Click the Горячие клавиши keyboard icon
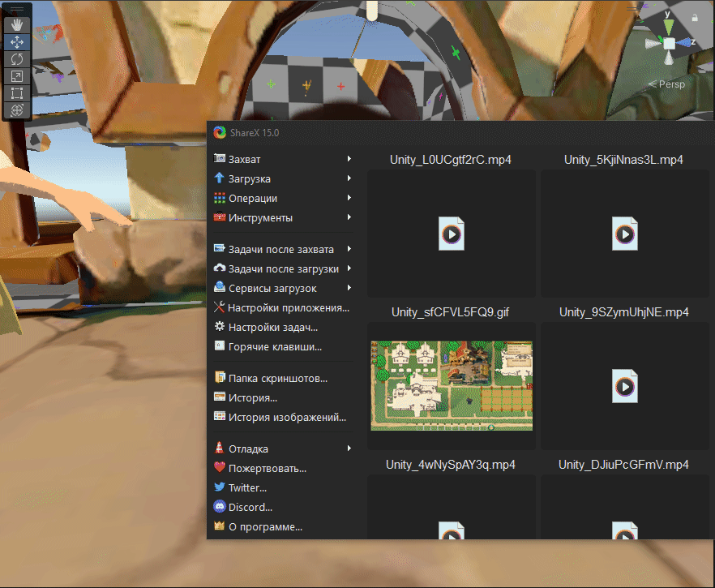Viewport: 715px width, 588px height. (220, 346)
